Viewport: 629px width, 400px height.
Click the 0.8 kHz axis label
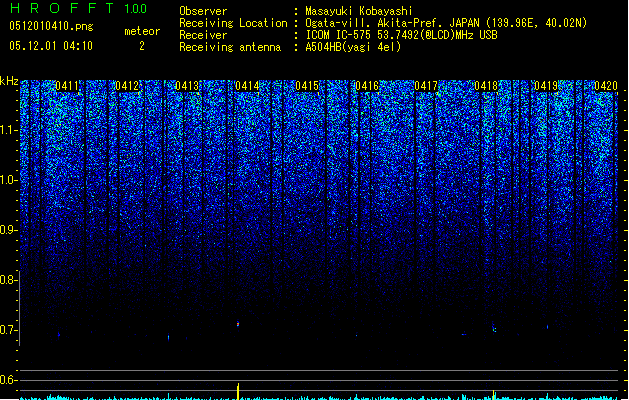(x=8, y=280)
